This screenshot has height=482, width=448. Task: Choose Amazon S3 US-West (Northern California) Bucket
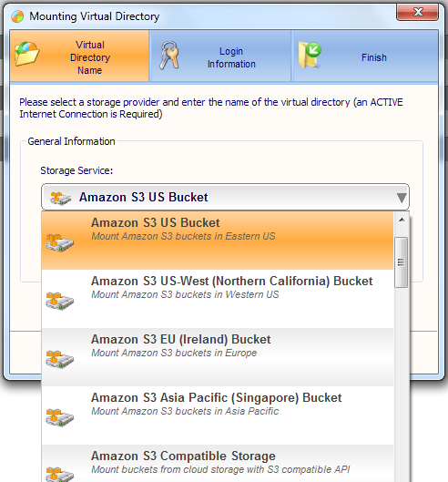218,299
